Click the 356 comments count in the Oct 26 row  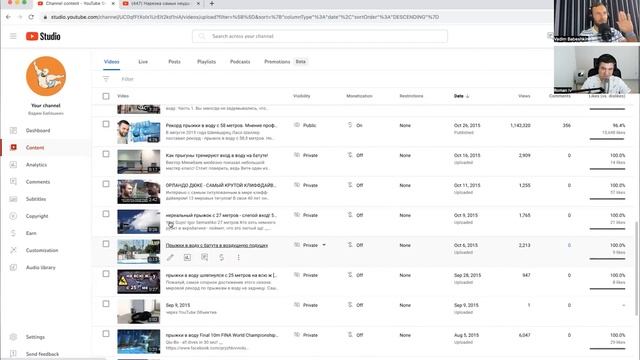coord(567,125)
